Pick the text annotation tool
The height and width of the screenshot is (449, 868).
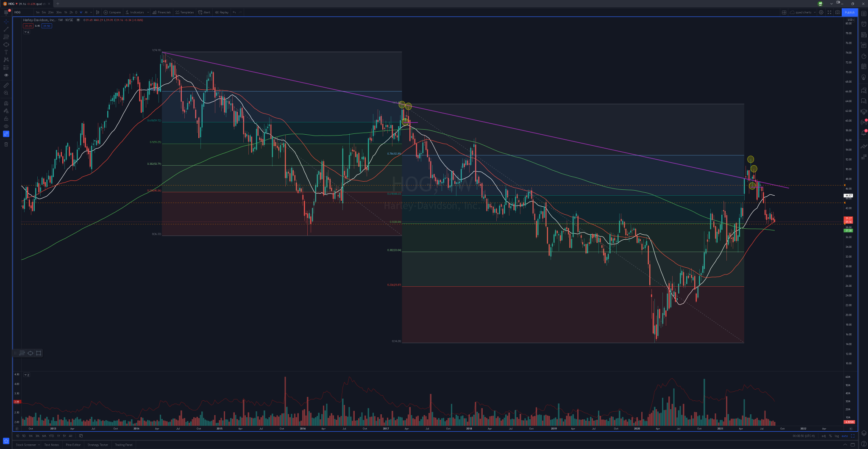[6, 52]
